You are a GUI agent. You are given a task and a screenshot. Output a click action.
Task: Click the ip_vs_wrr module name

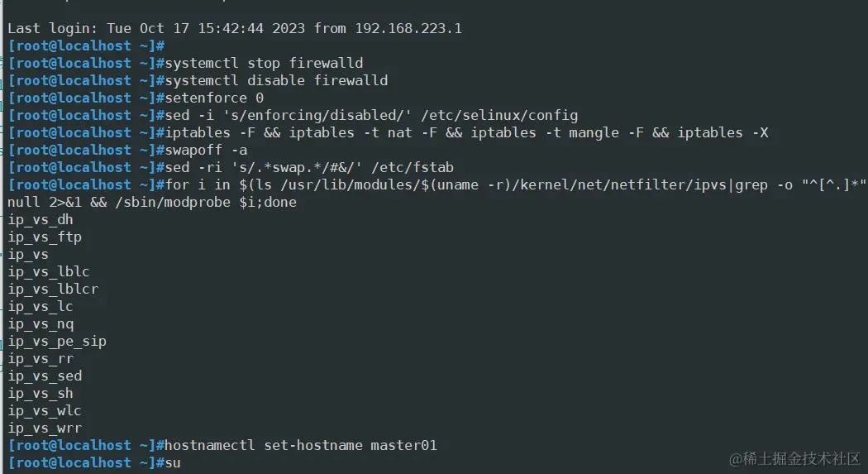tap(45, 428)
